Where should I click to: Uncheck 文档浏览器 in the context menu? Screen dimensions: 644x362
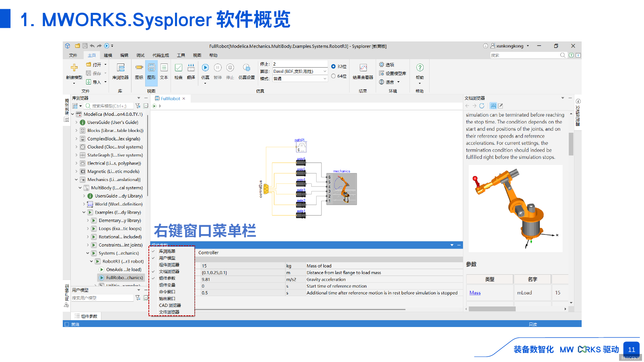[169, 271]
